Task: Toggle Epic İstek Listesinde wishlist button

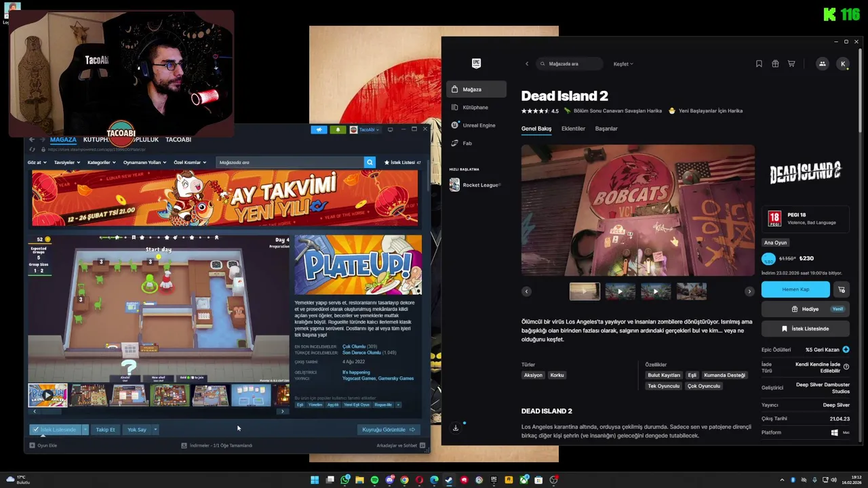Action: click(805, 328)
